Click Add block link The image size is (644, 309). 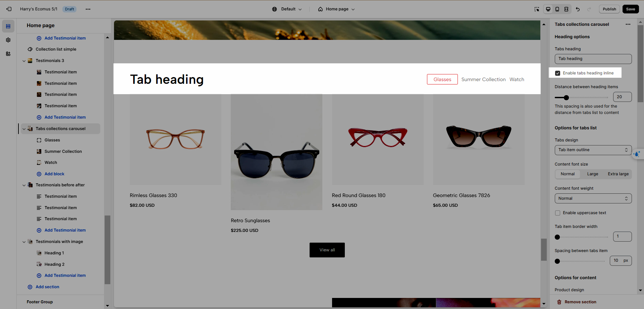[x=54, y=174]
